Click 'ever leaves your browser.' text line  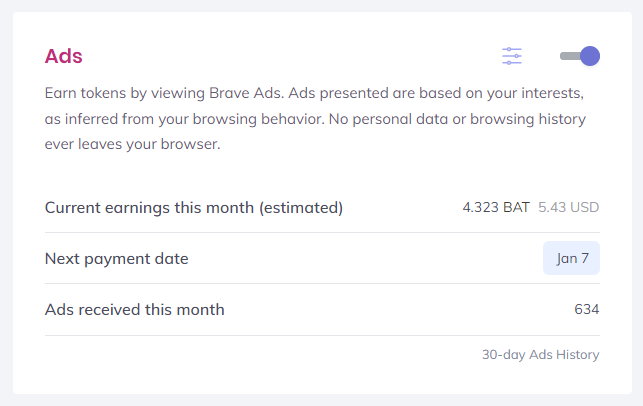pos(132,144)
